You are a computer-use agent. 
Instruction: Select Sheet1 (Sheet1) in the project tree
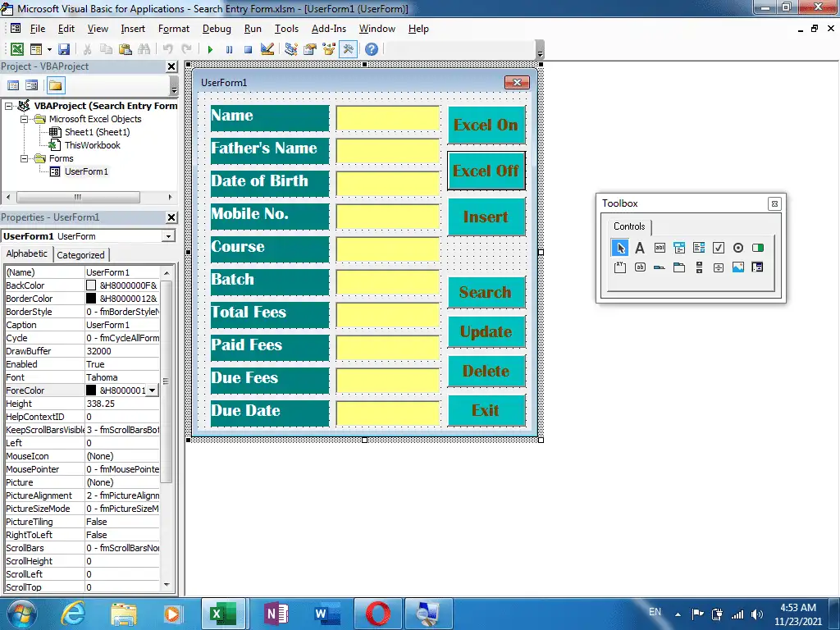[97, 132]
